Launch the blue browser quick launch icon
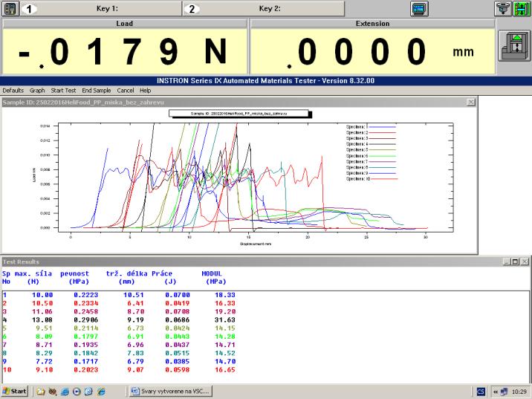 click(x=65, y=392)
